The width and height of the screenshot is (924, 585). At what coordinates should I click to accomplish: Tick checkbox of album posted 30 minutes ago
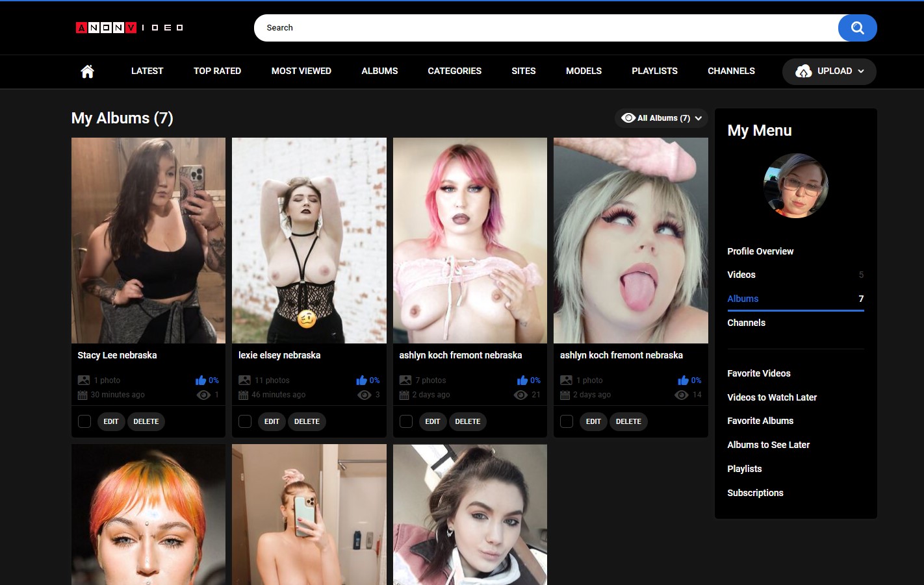coord(84,421)
